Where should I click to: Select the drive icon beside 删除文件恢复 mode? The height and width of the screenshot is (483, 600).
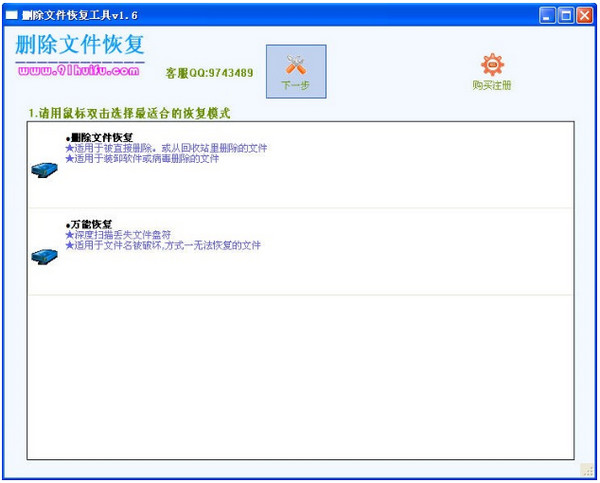click(x=45, y=168)
